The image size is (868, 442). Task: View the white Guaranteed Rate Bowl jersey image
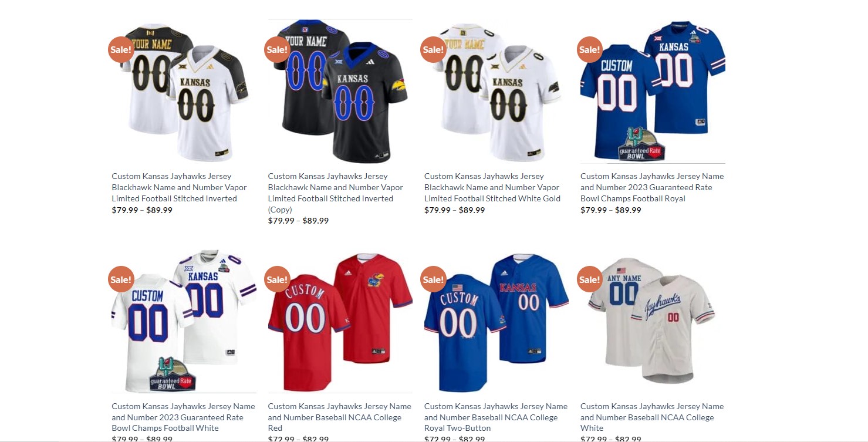[x=184, y=321]
